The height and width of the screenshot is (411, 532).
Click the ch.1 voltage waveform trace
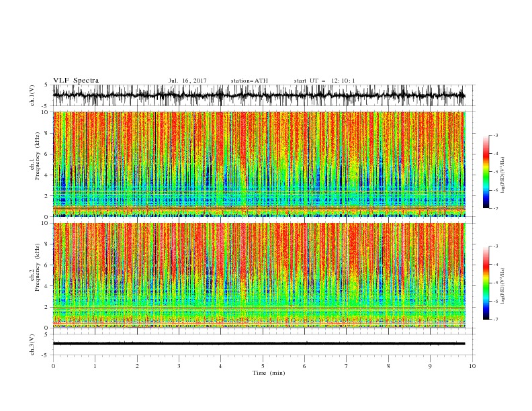[x=259, y=95]
